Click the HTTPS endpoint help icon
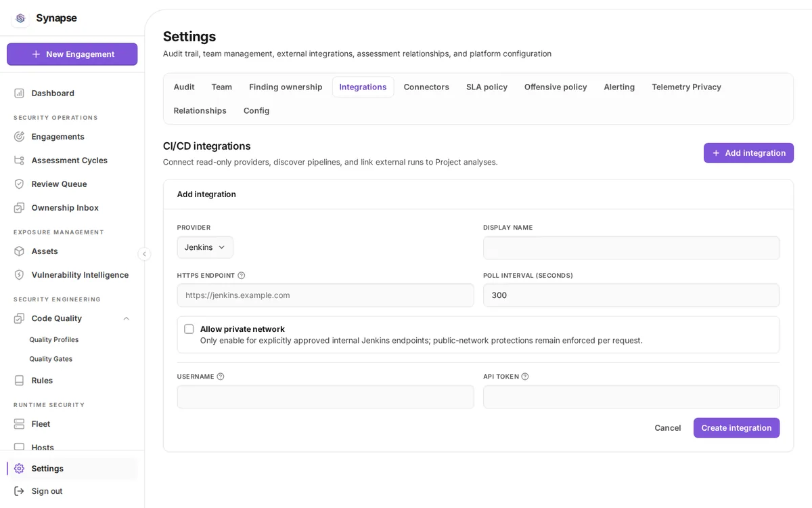The image size is (812, 508). tap(241, 275)
